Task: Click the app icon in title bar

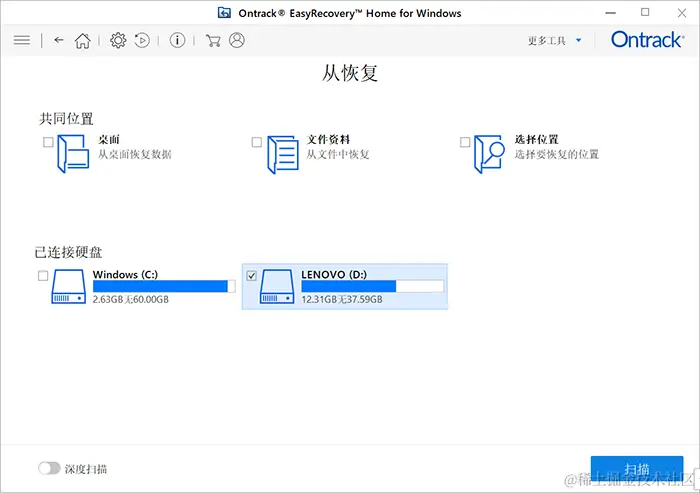Action: coord(224,13)
